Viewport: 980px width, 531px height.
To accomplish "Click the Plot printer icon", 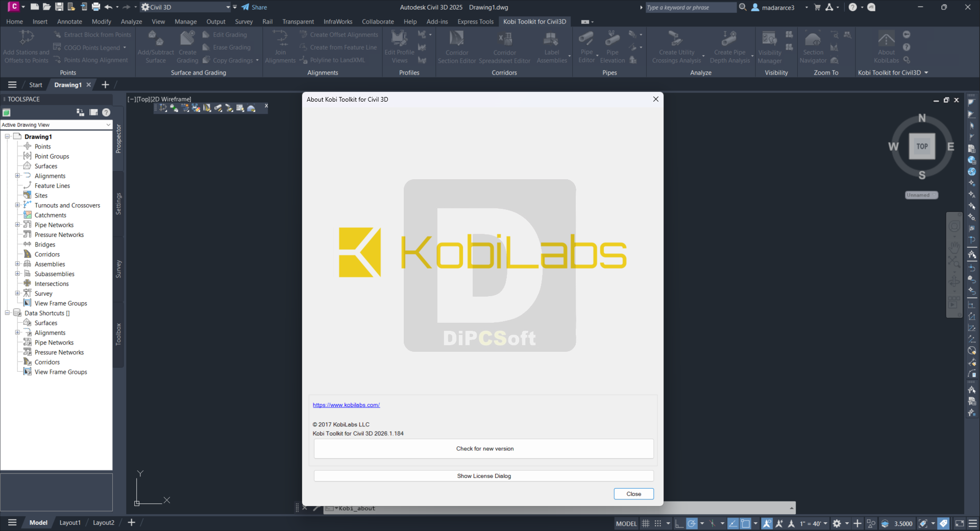I will pyautogui.click(x=96, y=7).
